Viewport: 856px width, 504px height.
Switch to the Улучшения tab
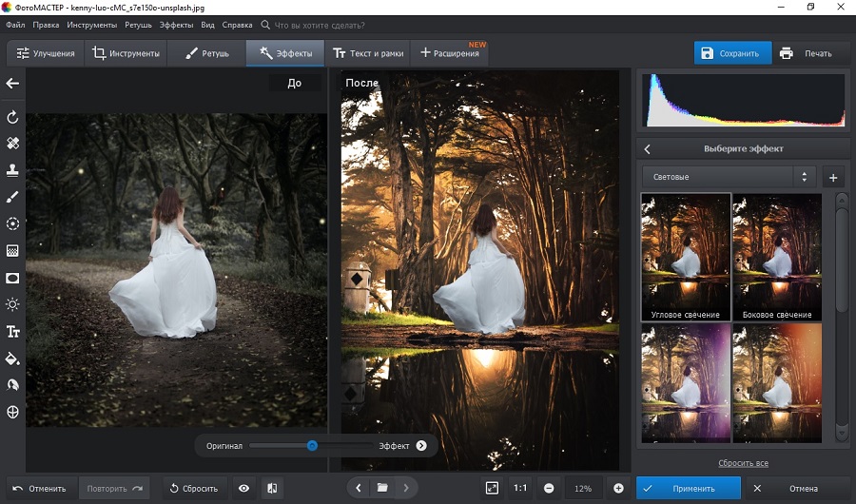point(46,53)
